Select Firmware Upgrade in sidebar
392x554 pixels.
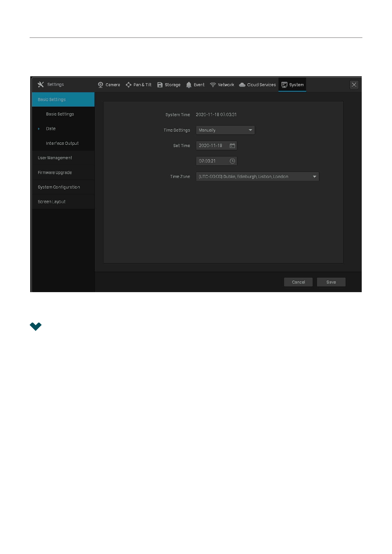pyautogui.click(x=55, y=173)
